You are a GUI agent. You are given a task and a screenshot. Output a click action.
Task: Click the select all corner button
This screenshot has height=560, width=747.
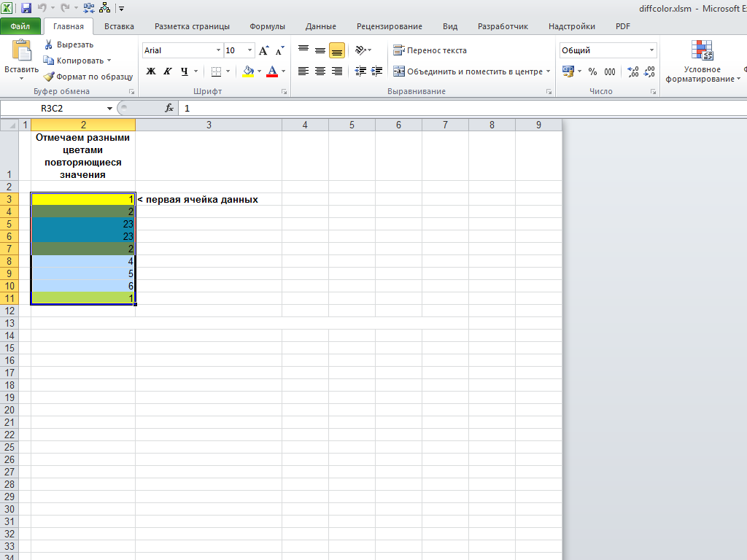click(x=9, y=125)
